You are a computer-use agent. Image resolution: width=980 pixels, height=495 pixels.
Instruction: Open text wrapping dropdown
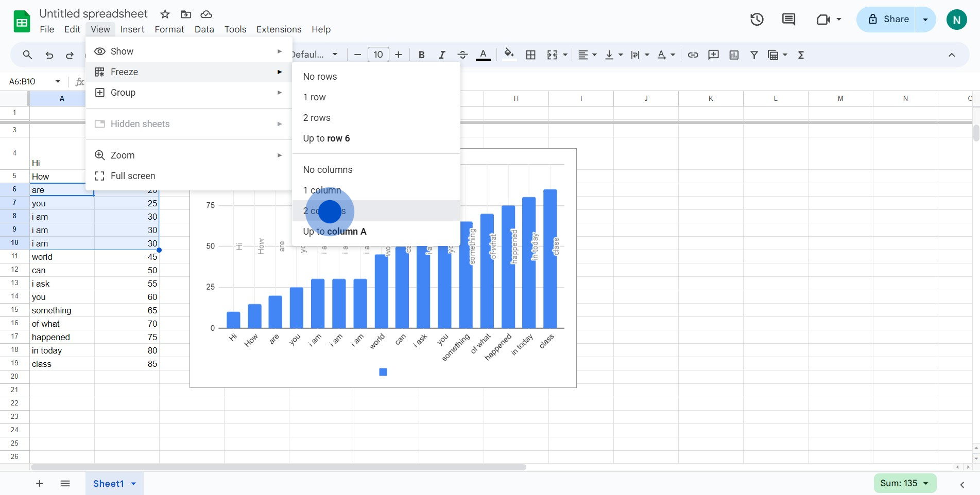pos(640,55)
